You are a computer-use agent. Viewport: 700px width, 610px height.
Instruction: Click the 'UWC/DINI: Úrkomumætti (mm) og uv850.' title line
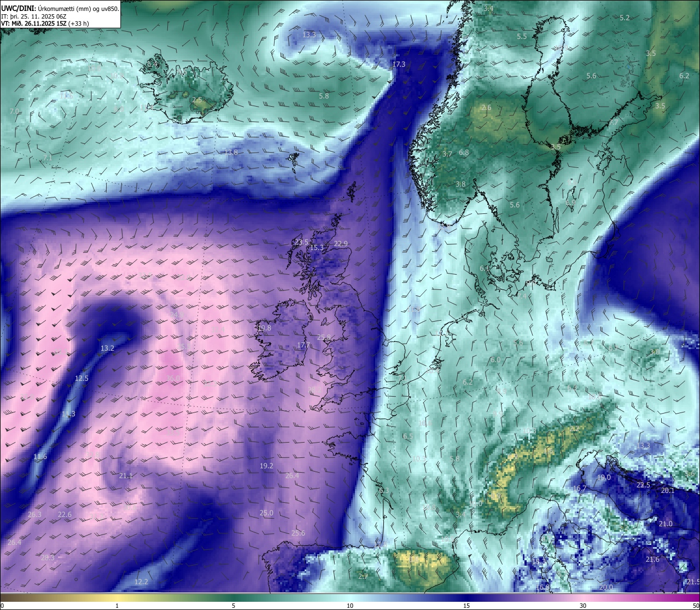point(60,9)
